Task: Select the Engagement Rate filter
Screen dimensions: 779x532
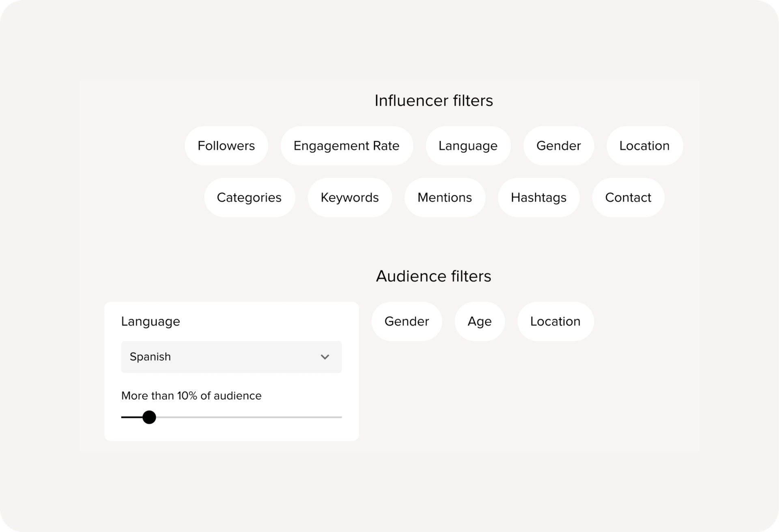Action: point(346,146)
